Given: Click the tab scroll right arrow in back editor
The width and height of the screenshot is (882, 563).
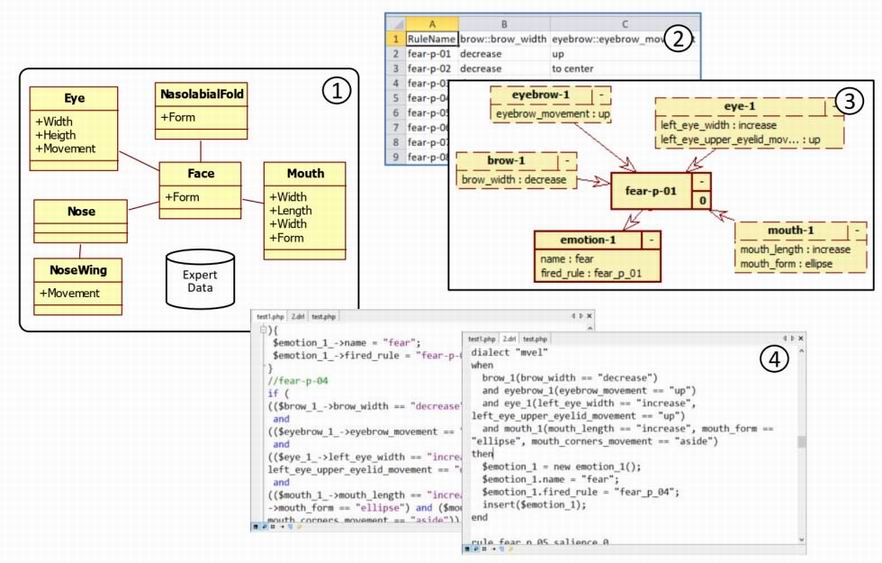Looking at the screenshot, I should (x=580, y=316).
